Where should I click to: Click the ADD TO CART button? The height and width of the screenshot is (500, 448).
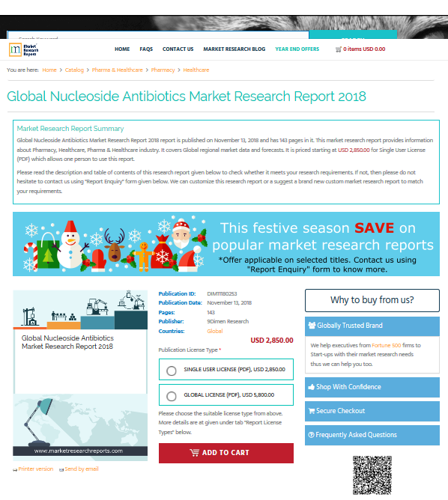(x=226, y=453)
